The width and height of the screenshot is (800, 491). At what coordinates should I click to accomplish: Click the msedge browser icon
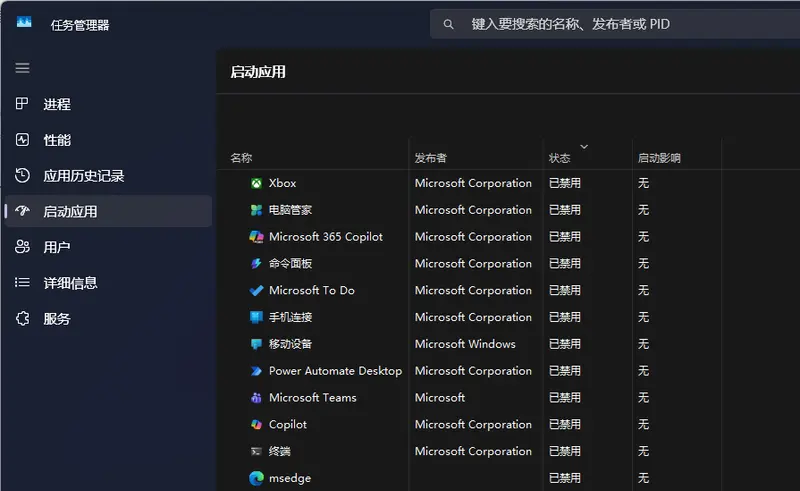pyautogui.click(x=256, y=478)
